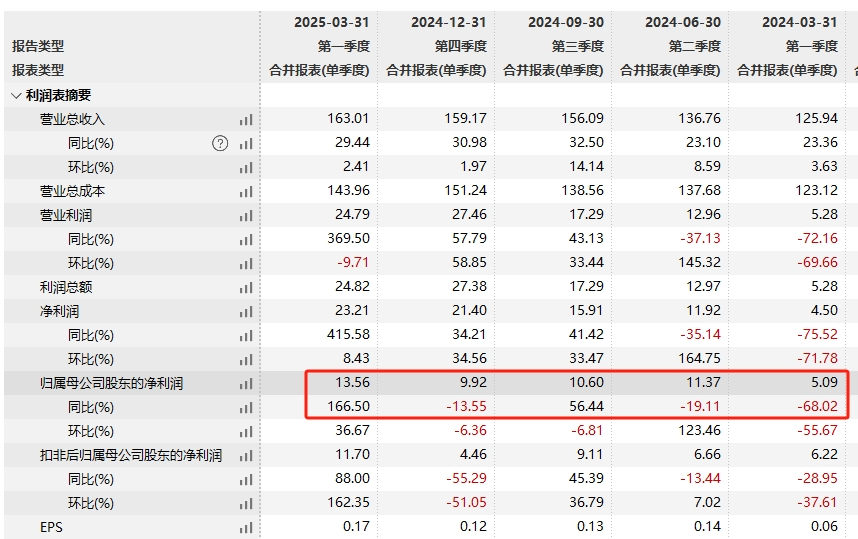Open chart icon for 营业总收入 环比(%) row

pos(246,168)
